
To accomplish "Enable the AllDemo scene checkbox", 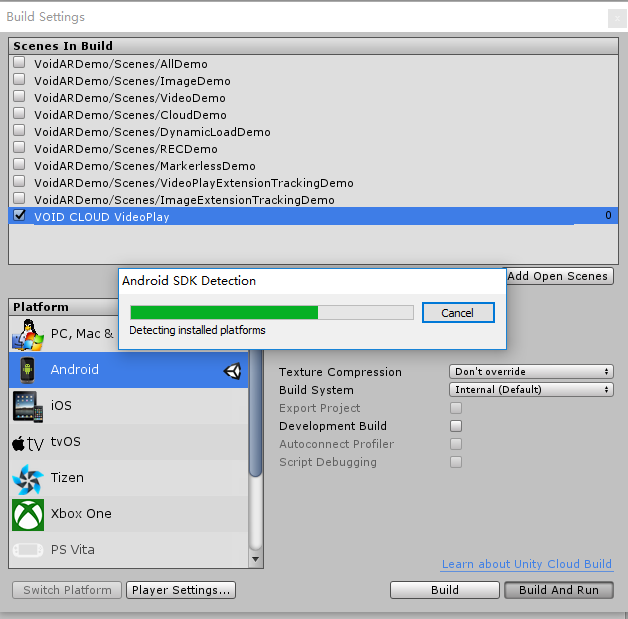I will [x=19, y=62].
